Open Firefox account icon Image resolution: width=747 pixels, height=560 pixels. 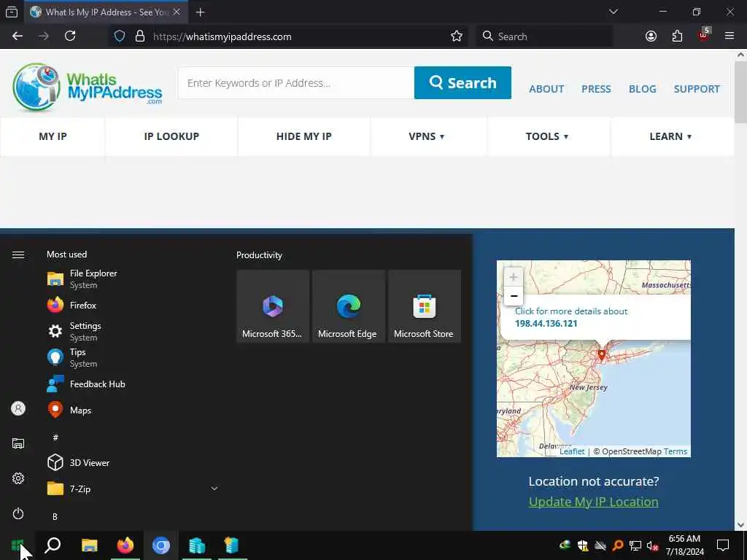(x=651, y=36)
